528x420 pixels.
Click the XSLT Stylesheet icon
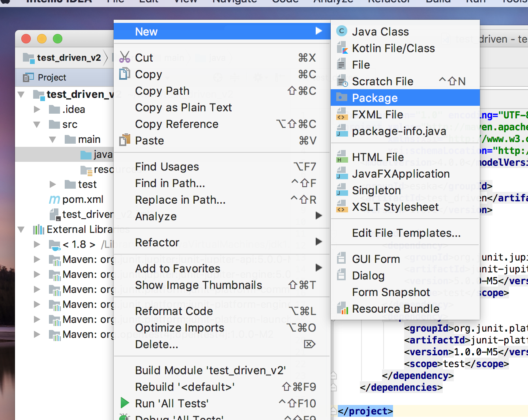[x=342, y=207]
